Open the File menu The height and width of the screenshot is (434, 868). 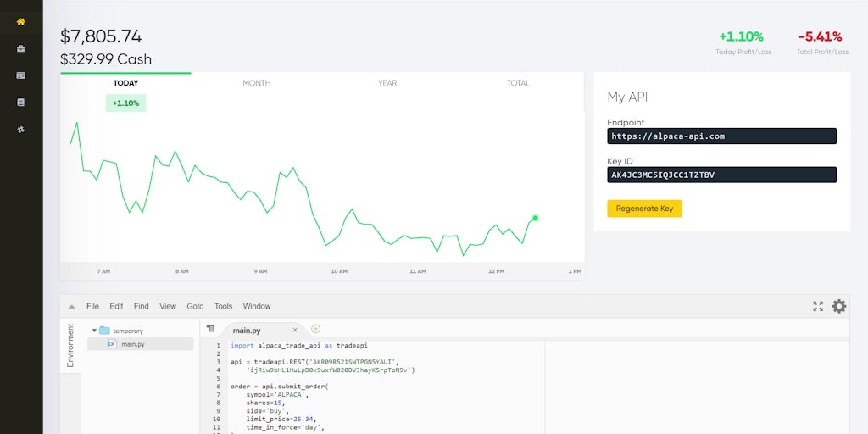[92, 306]
